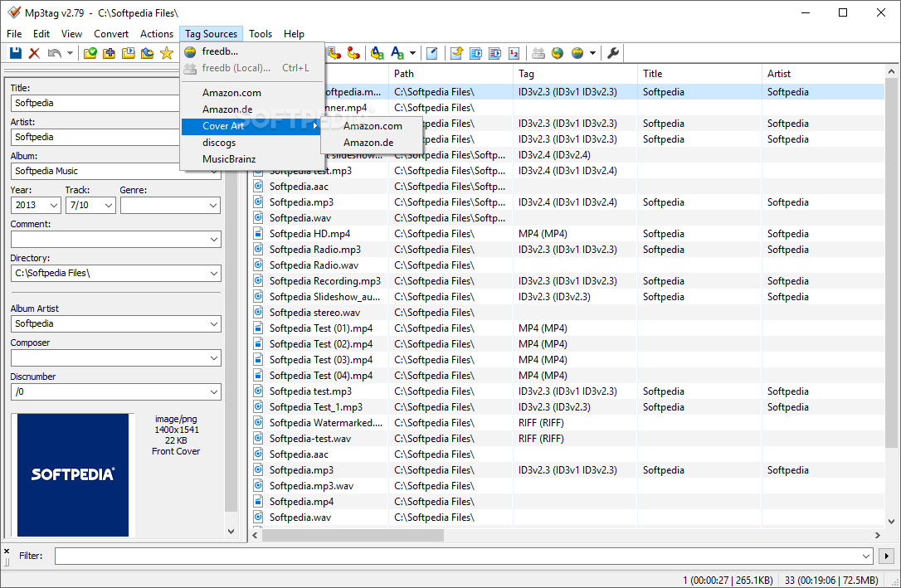
Task: Click the file list horizontal scrollbar
Action: click(353, 535)
